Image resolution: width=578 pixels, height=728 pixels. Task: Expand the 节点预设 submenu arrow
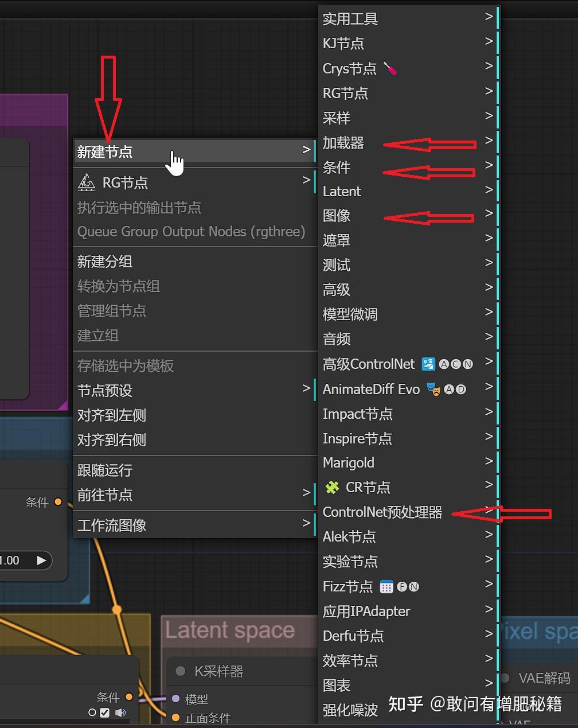click(306, 389)
